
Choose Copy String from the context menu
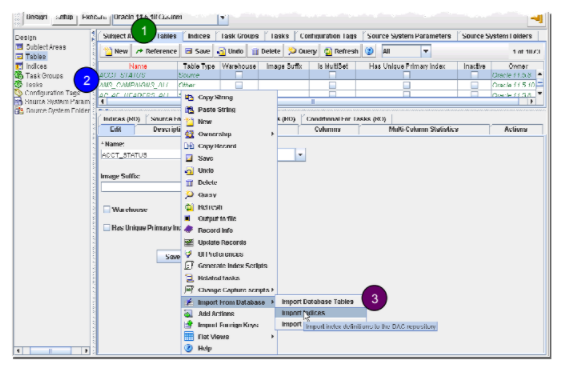click(x=229, y=97)
